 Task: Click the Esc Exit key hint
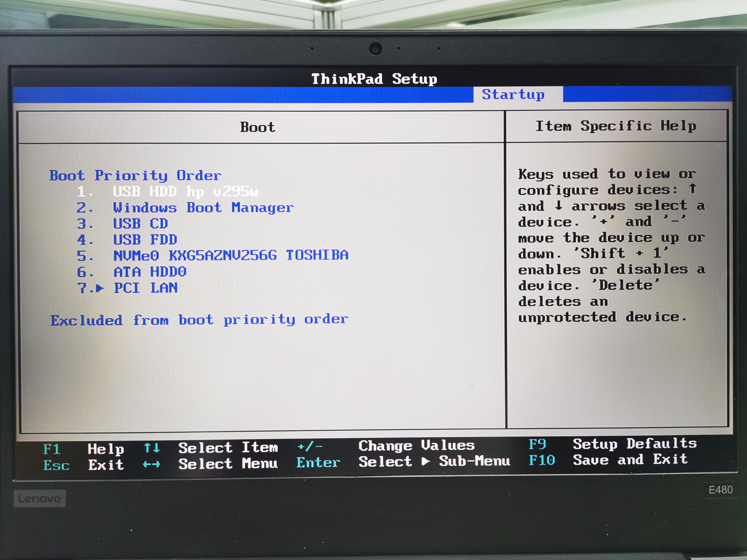(x=83, y=465)
